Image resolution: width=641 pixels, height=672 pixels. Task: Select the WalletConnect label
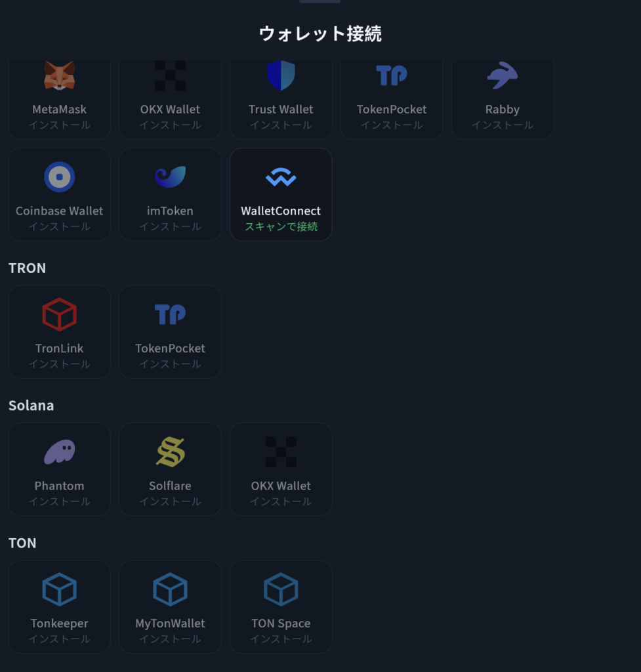point(281,211)
